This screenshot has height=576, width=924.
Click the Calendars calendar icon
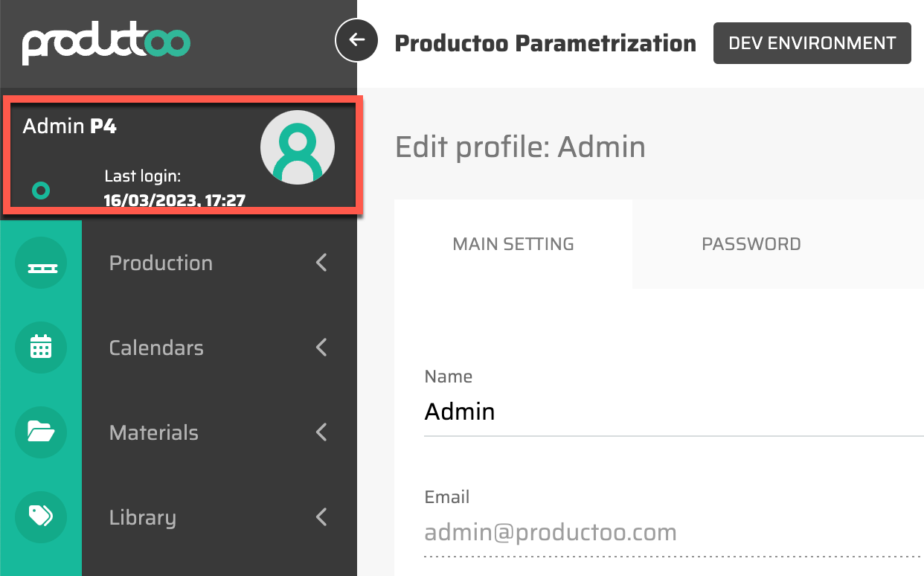click(41, 348)
